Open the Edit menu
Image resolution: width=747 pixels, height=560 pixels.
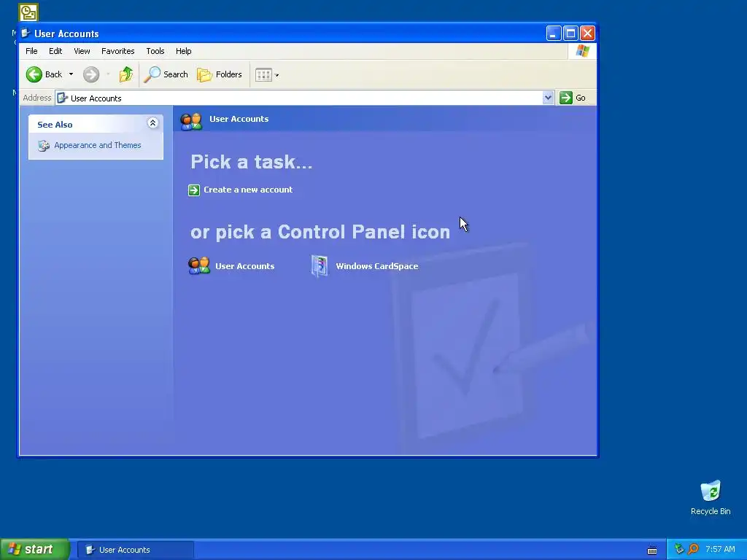(x=55, y=51)
